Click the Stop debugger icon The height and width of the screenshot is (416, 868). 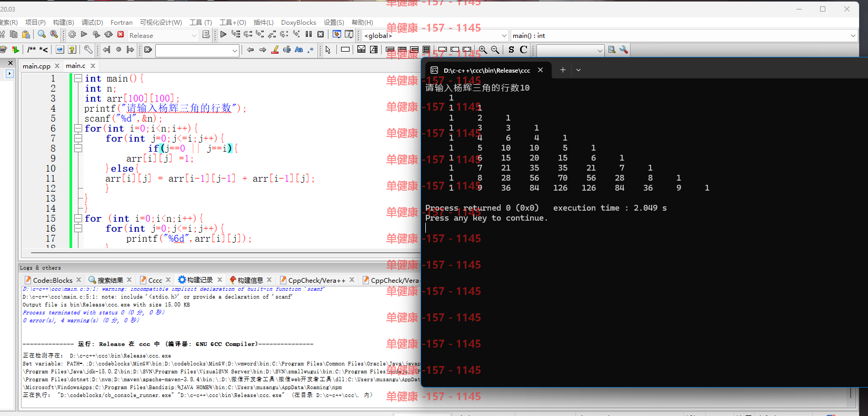click(x=321, y=35)
